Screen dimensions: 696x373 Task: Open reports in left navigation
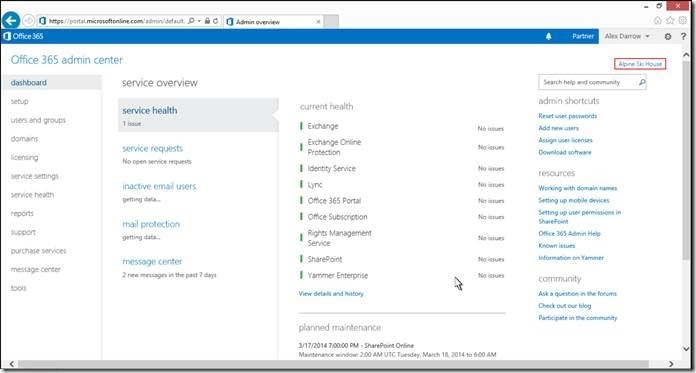[x=22, y=213]
